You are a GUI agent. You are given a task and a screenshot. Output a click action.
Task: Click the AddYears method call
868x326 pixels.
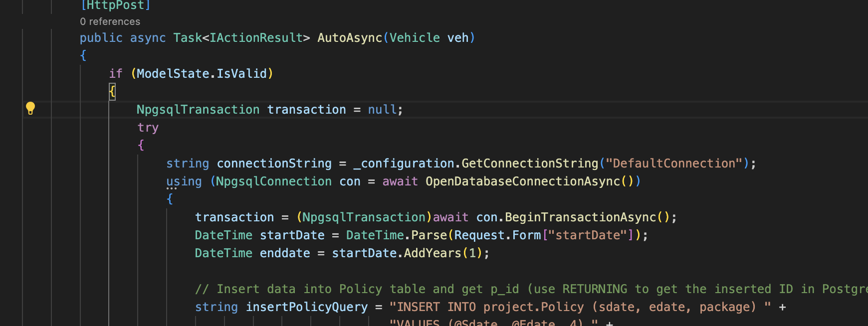pos(432,253)
